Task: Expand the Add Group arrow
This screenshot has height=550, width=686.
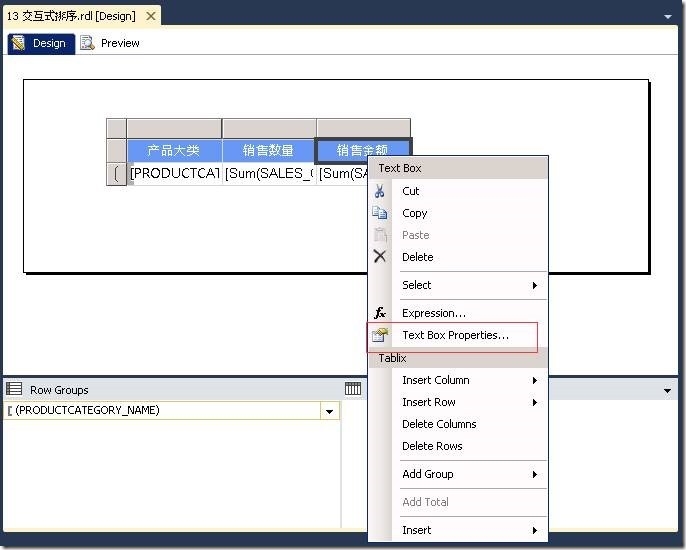Action: click(x=535, y=474)
